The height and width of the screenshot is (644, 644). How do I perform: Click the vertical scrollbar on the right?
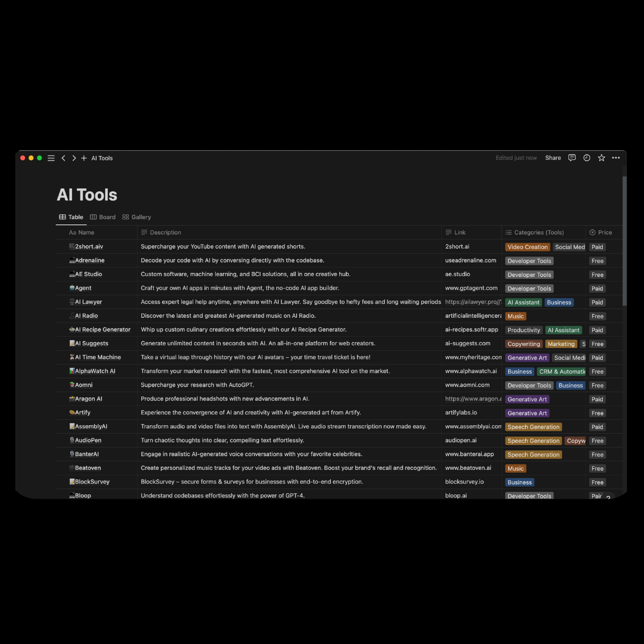[624, 241]
